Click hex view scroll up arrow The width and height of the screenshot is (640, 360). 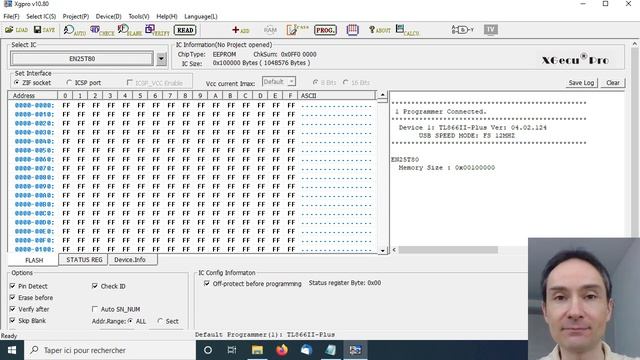(382, 96)
